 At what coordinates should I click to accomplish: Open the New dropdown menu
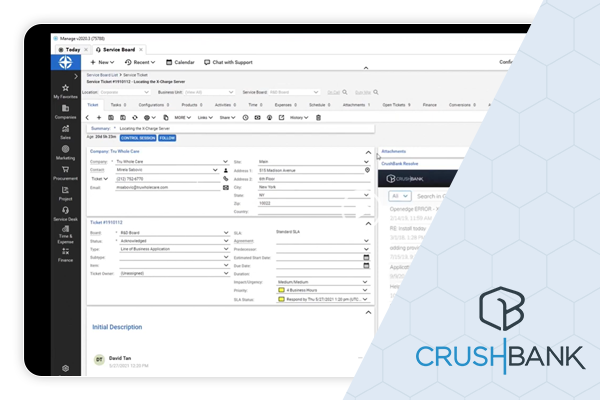tap(102, 62)
